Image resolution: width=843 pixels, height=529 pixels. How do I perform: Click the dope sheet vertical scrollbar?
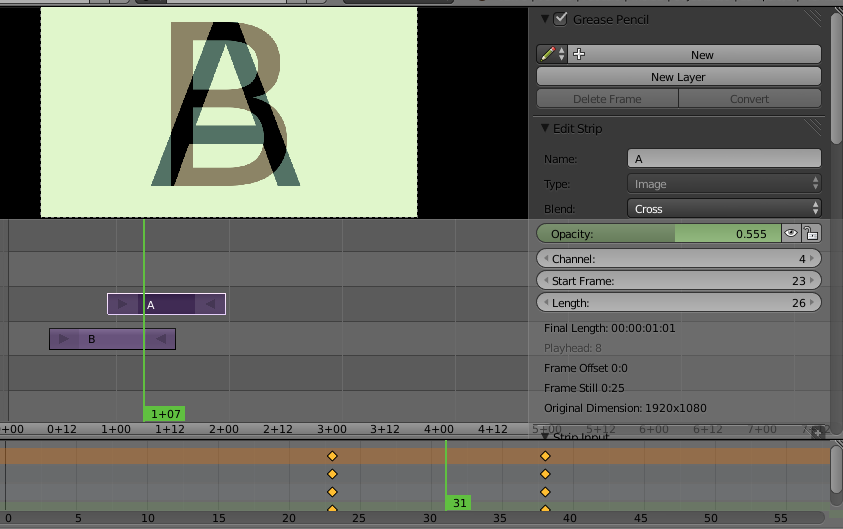836,469
